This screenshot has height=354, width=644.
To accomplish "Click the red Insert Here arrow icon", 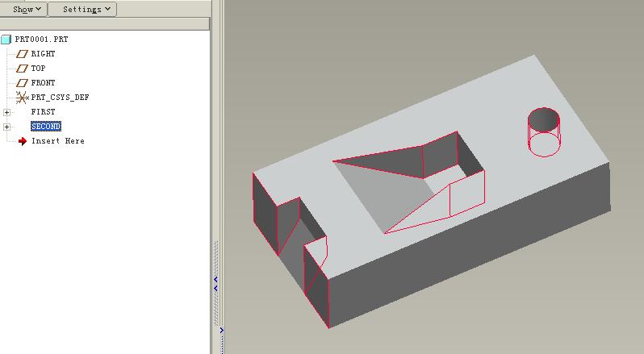I will pyautogui.click(x=23, y=141).
